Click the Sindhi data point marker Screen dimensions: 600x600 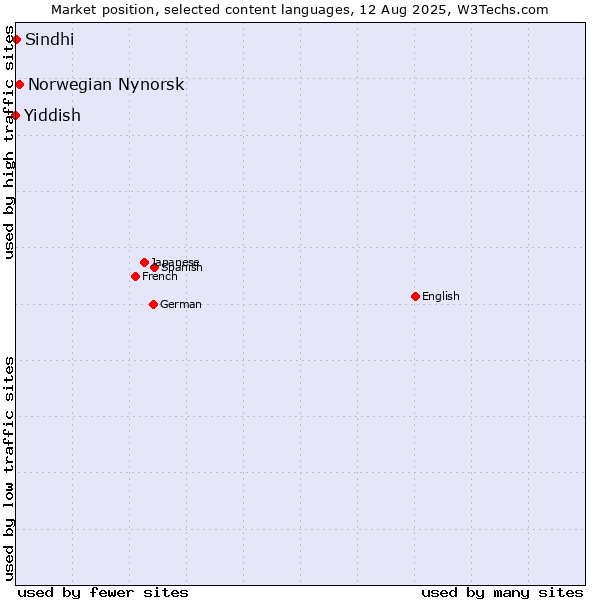(x=16, y=39)
